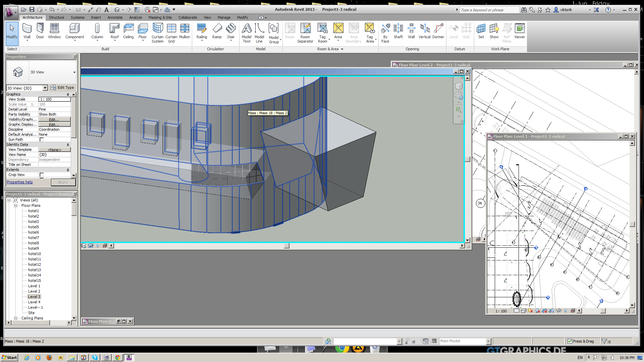Click the Properties help link
This screenshot has width=644, height=362.
pos(20,182)
